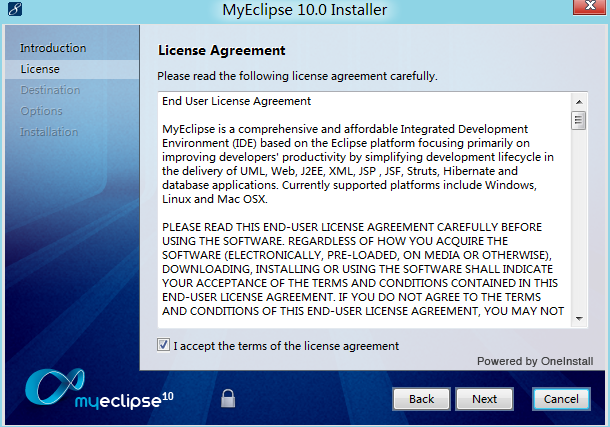Click the 'Linux and Mac OSX.' line

click(x=215, y=199)
